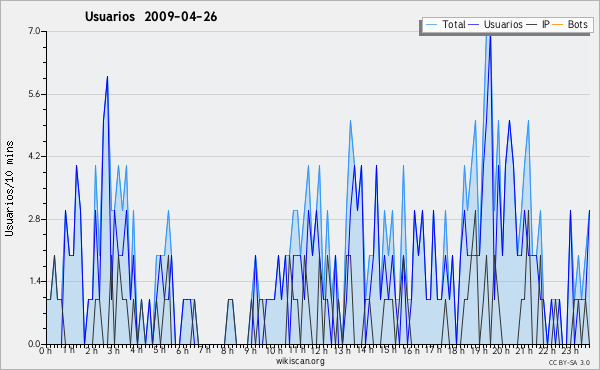
Task: Open the wikiscan.org source label
Action: [300, 361]
